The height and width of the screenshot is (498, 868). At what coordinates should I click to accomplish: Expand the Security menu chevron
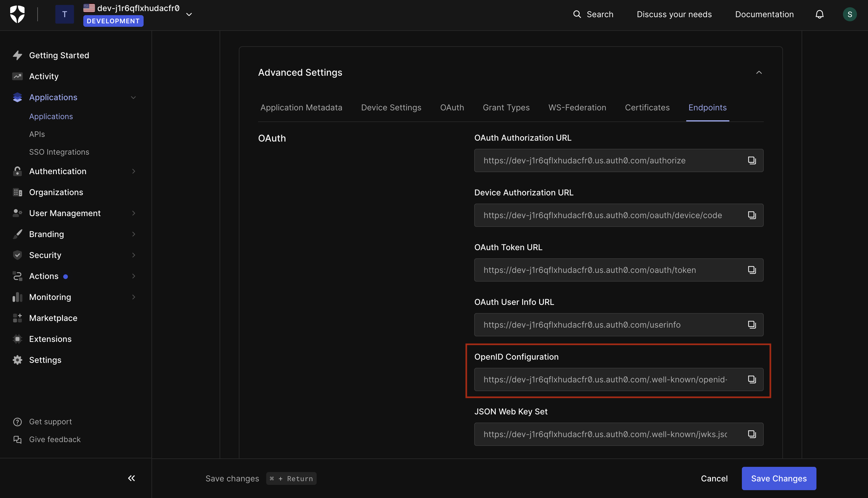point(133,255)
